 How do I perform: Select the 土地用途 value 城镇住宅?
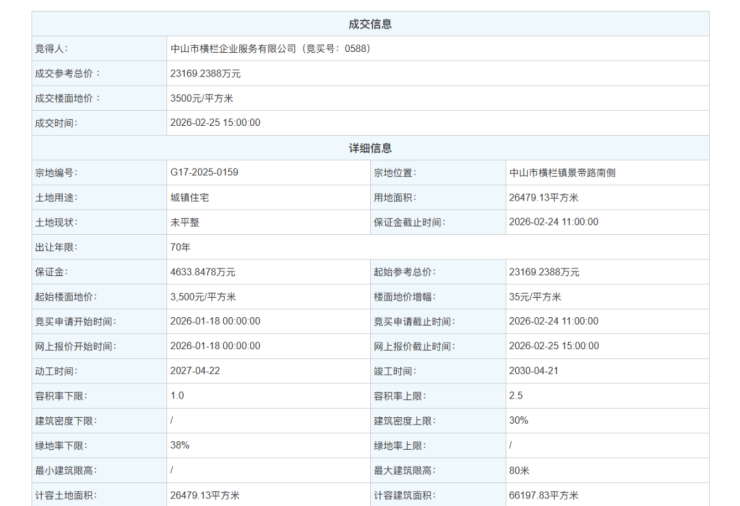click(190, 198)
